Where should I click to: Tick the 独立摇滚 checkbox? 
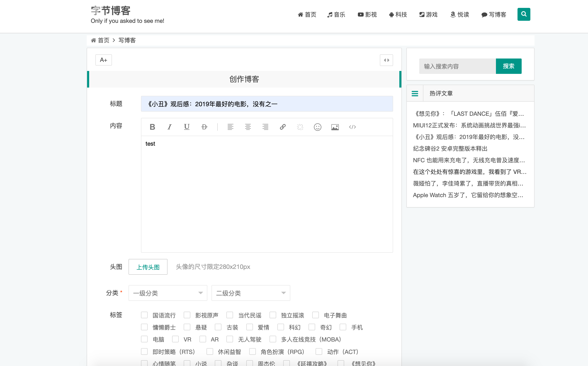click(x=273, y=315)
